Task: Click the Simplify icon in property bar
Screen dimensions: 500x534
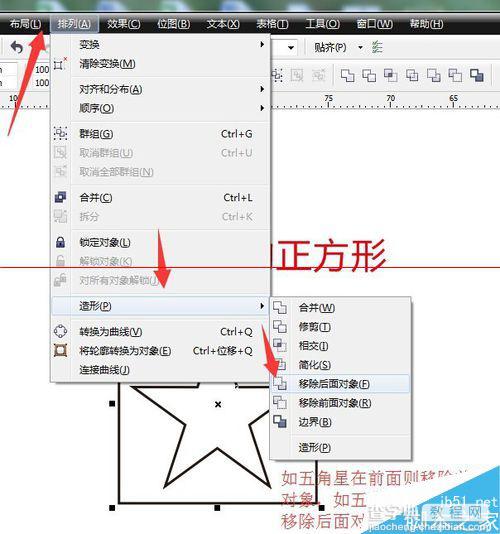Action: click(412, 75)
